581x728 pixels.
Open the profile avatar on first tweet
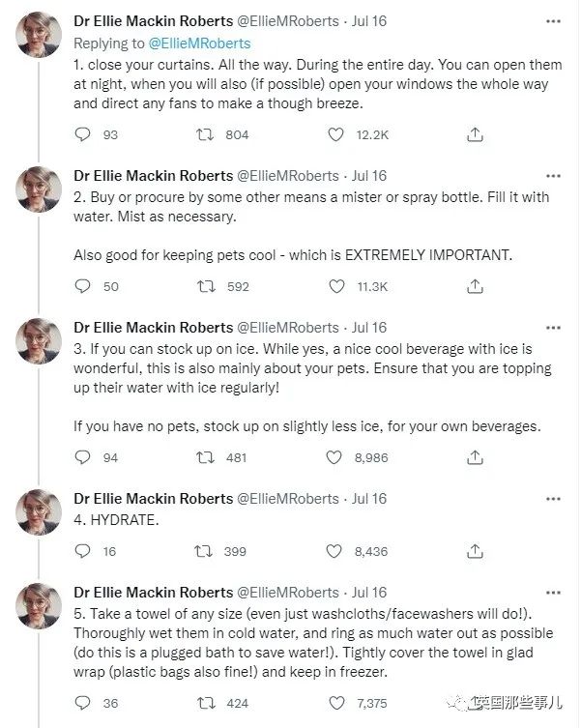39,35
